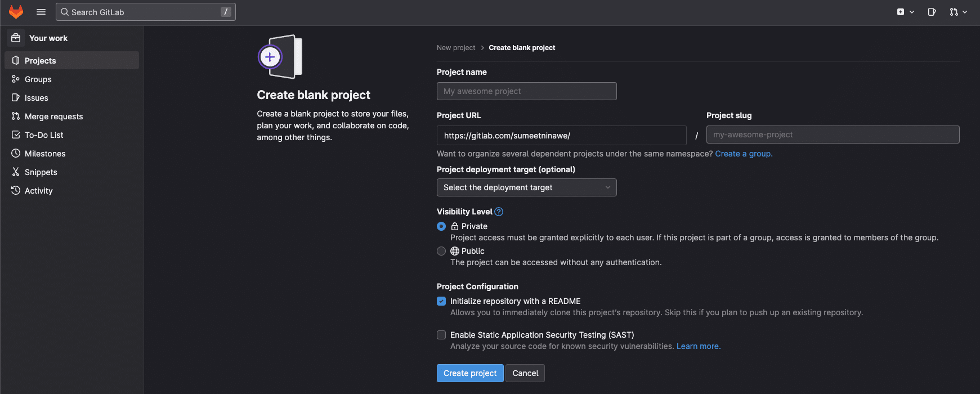The width and height of the screenshot is (980, 394).
Task: Open the create new plus menu
Action: pyautogui.click(x=905, y=12)
